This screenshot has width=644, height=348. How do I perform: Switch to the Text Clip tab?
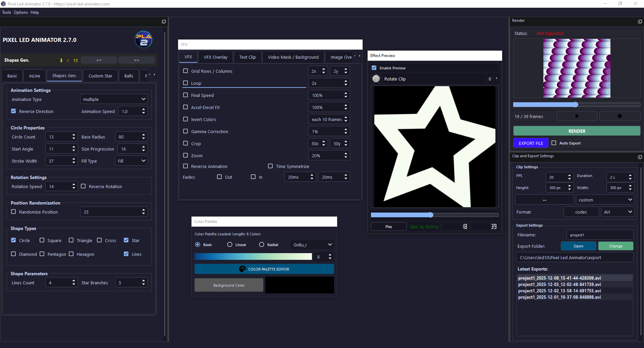247,57
